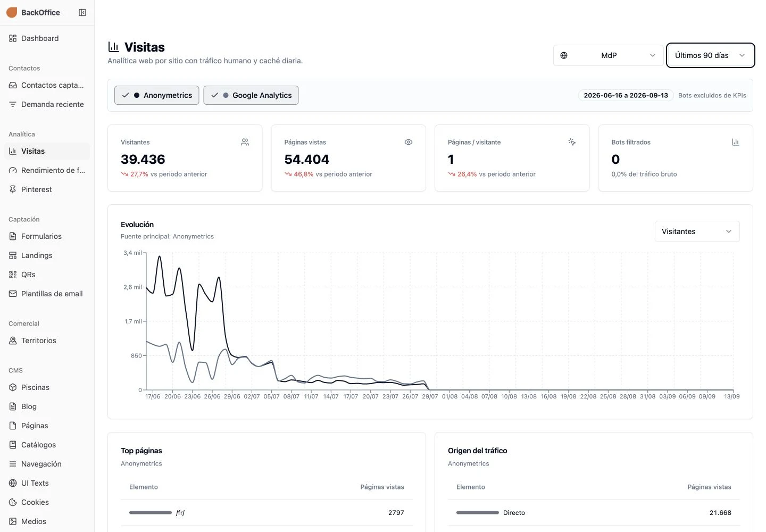Click the Rendimiento gauge icon
Viewport: 766px width, 532px height.
13,170
